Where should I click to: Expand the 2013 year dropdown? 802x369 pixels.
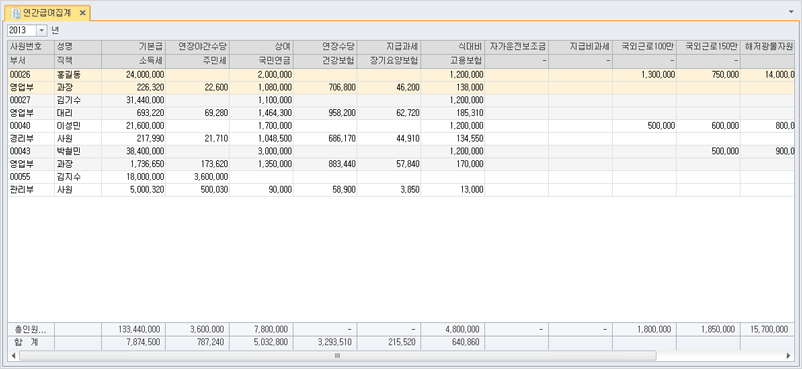coord(41,30)
